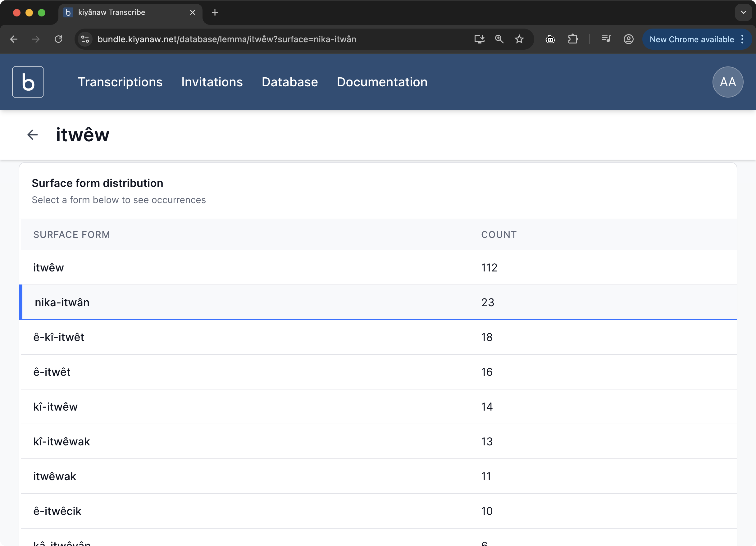The width and height of the screenshot is (756, 546).
Task: View site information icon in address bar
Action: pyautogui.click(x=85, y=39)
